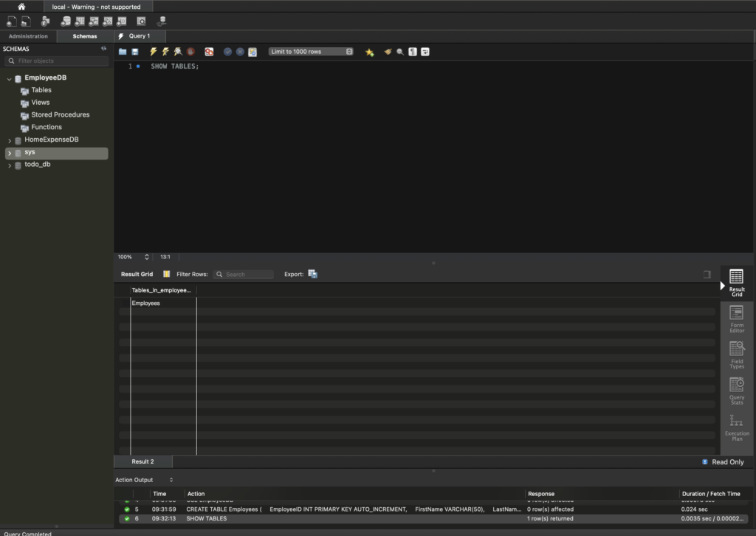
Task: Export recordset using the Export icon
Action: [x=313, y=274]
